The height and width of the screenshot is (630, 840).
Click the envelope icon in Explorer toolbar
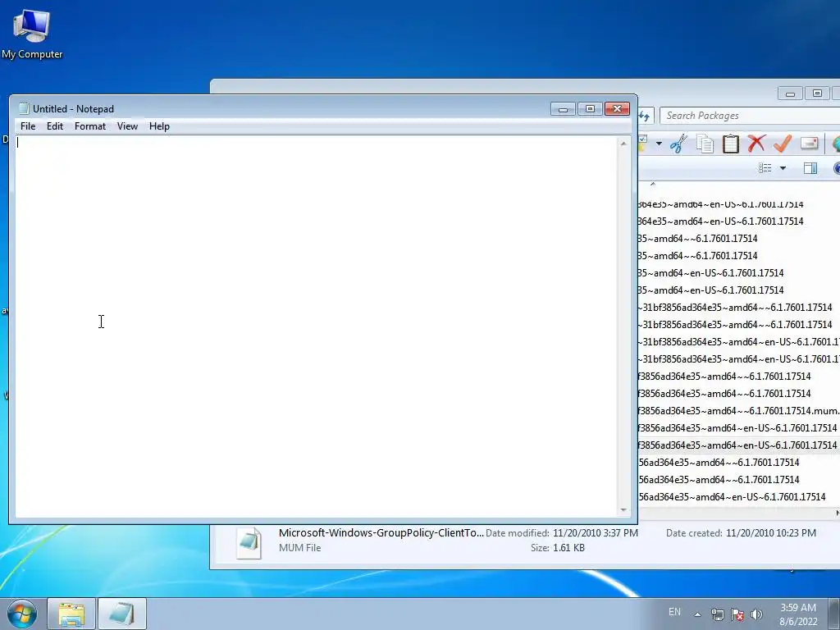tap(810, 143)
